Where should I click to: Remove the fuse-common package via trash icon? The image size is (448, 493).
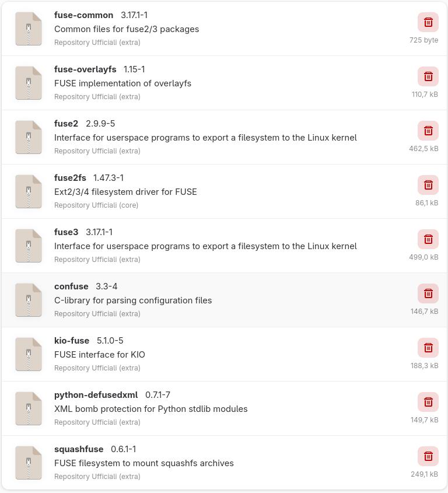coord(428,22)
